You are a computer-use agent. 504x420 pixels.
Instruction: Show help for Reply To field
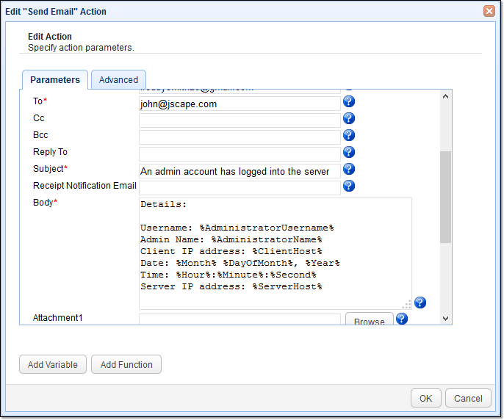coord(349,152)
